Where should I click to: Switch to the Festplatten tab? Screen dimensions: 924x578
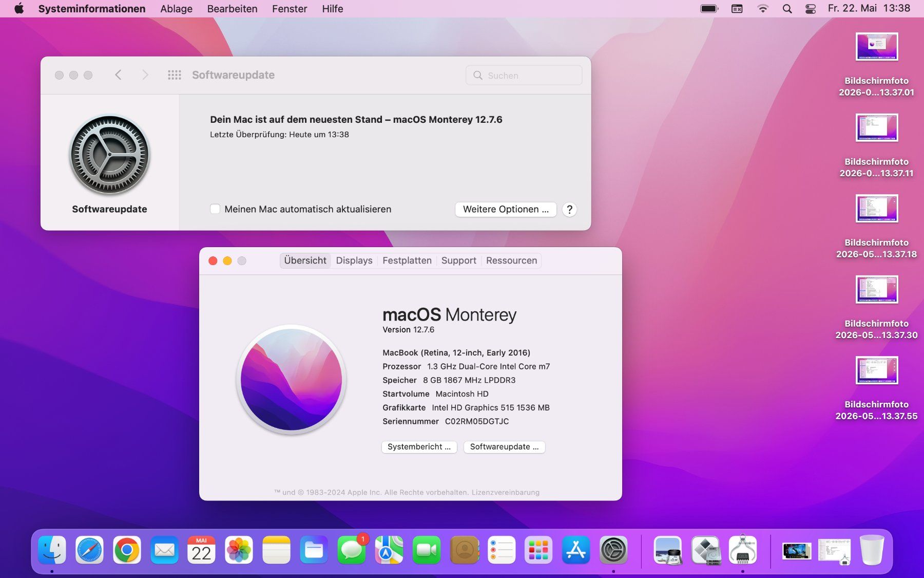tap(407, 260)
